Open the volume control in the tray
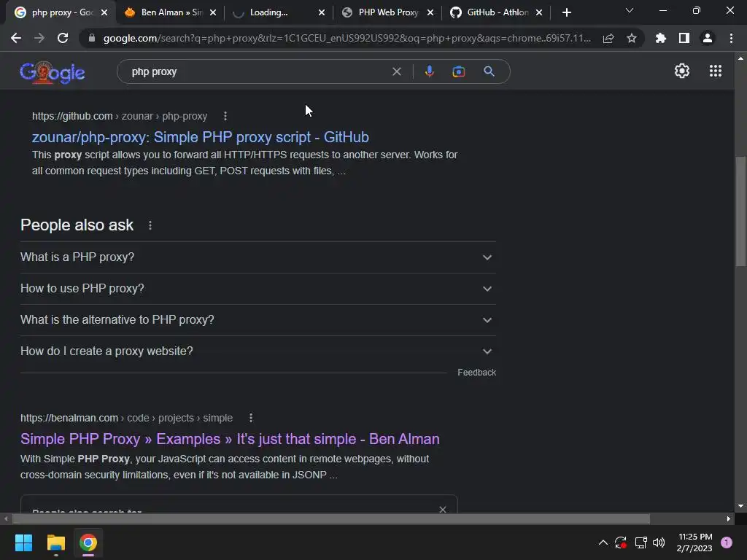747x560 pixels. [659, 542]
